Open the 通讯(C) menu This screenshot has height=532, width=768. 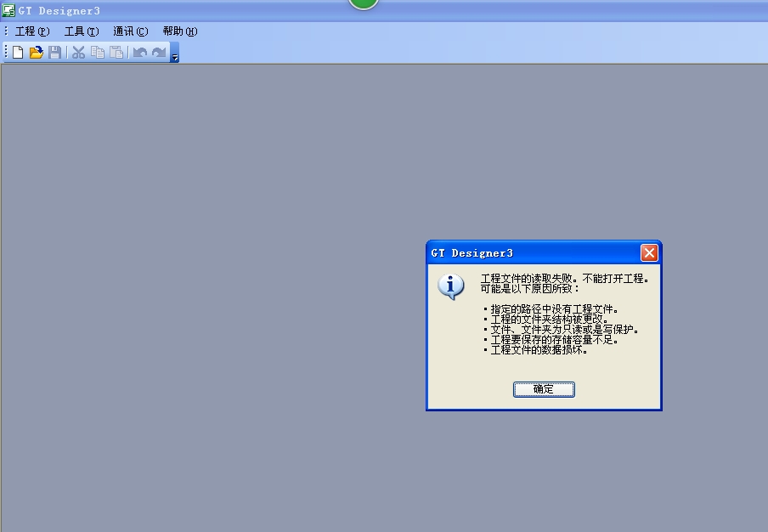pyautogui.click(x=131, y=31)
